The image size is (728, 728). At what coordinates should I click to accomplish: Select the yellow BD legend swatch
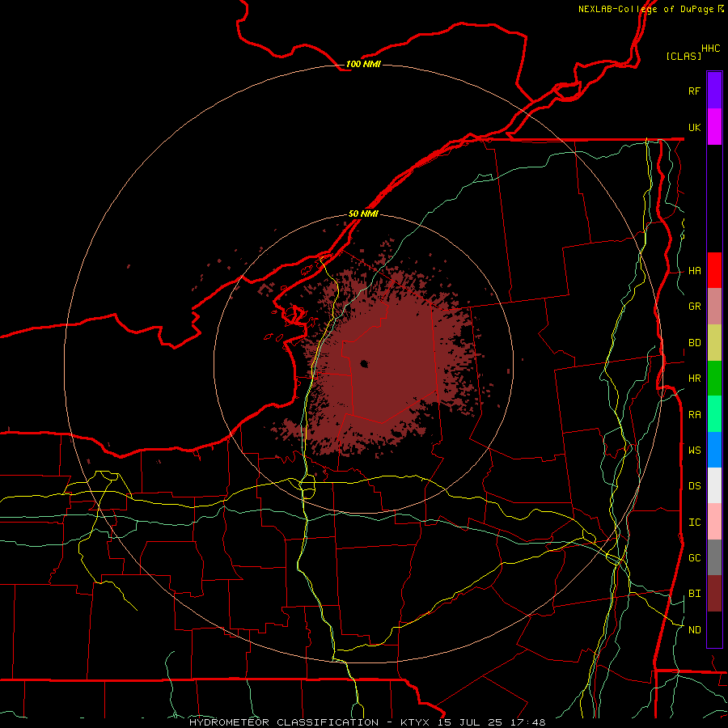[x=714, y=343]
